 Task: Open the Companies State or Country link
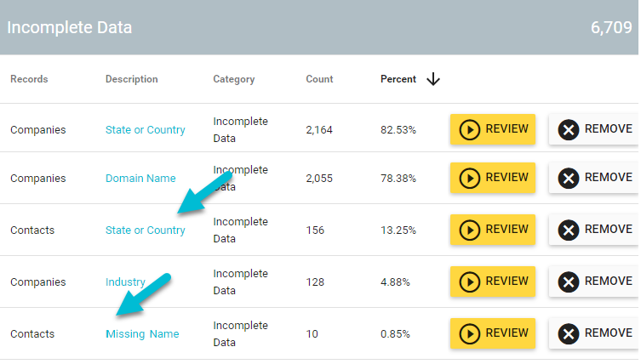coord(145,130)
